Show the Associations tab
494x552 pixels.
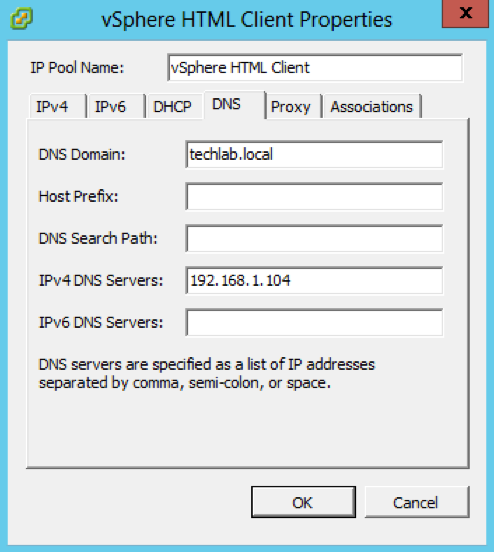(372, 106)
